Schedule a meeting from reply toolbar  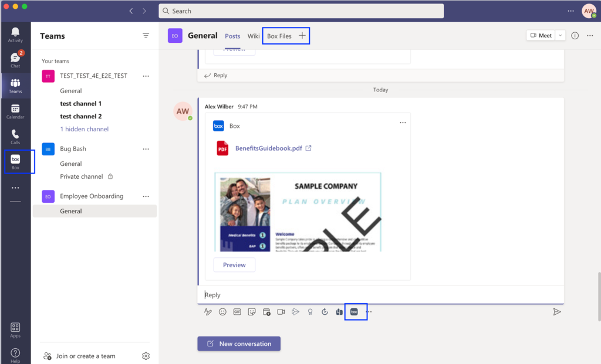tap(266, 312)
